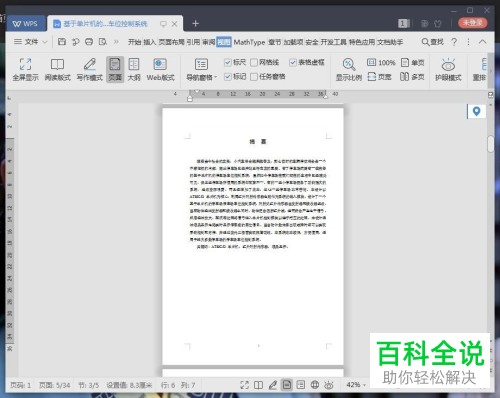
Task: Set zoom to 100%
Action: (x=381, y=62)
